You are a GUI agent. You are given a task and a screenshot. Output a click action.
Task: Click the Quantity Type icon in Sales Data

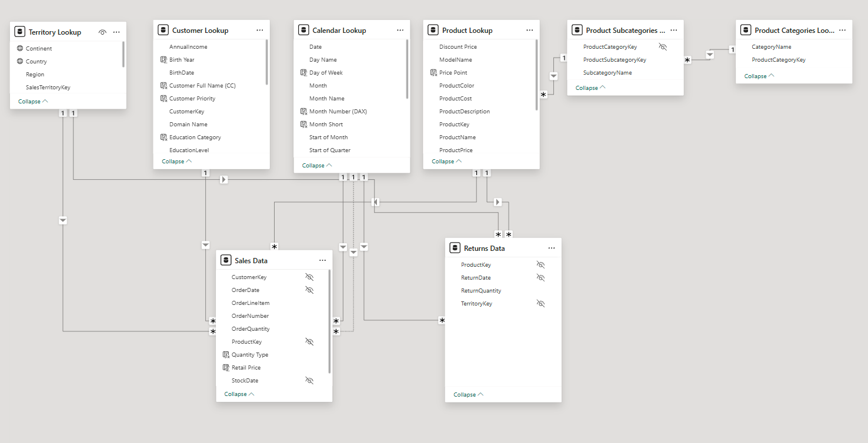(226, 354)
